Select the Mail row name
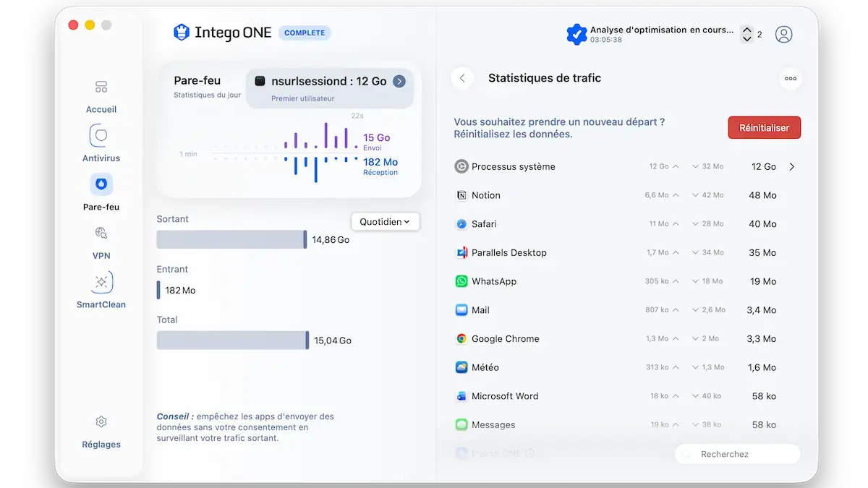The width and height of the screenshot is (868, 488). pos(480,310)
